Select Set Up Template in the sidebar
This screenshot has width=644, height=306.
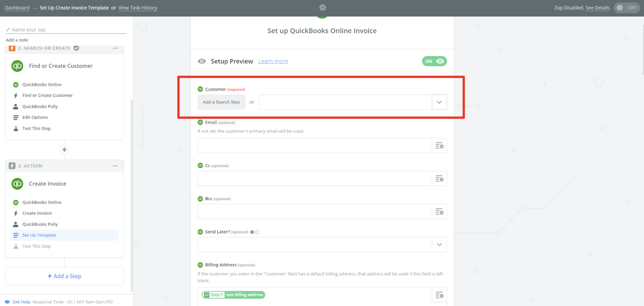39,235
